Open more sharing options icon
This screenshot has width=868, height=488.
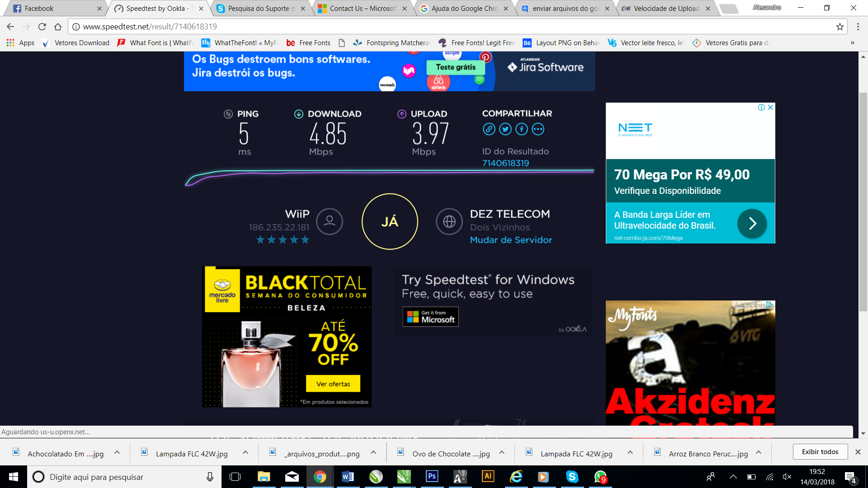[538, 129]
